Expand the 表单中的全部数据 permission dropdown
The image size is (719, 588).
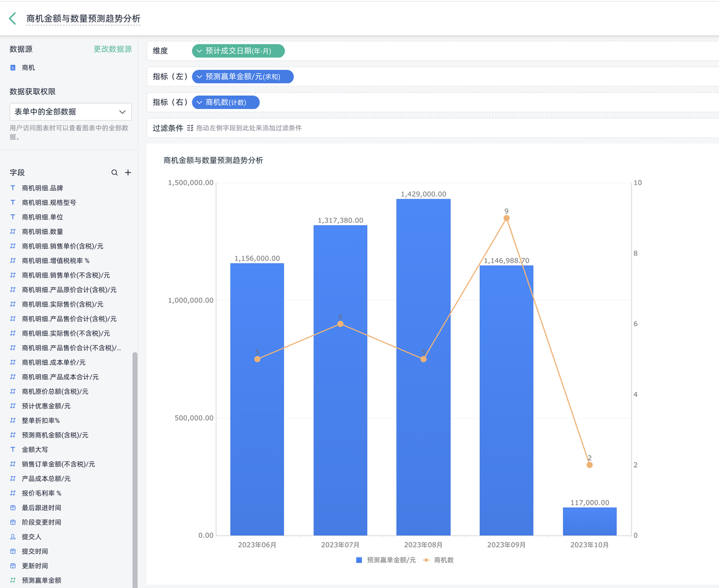coord(70,111)
